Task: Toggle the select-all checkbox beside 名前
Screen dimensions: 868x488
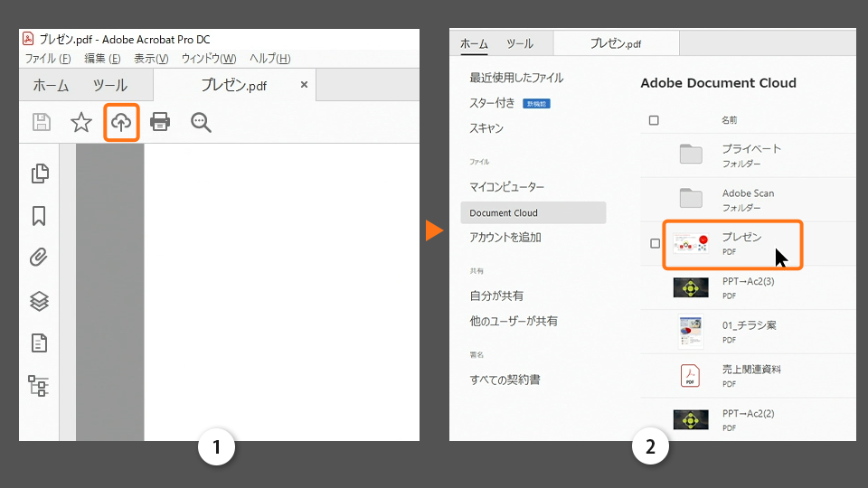Action: 654,120
